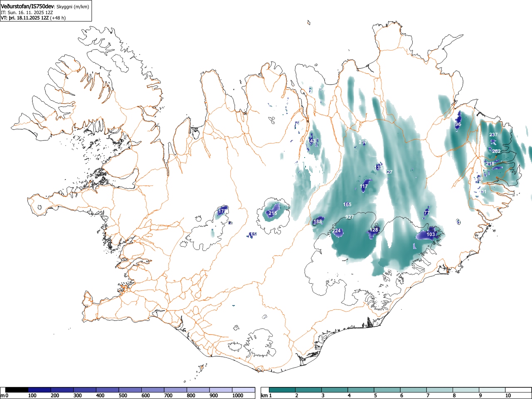The width and height of the screenshot is (532, 399).
Task: Click the lightest lavender 1000 m legend swatch
Action: tap(244, 390)
